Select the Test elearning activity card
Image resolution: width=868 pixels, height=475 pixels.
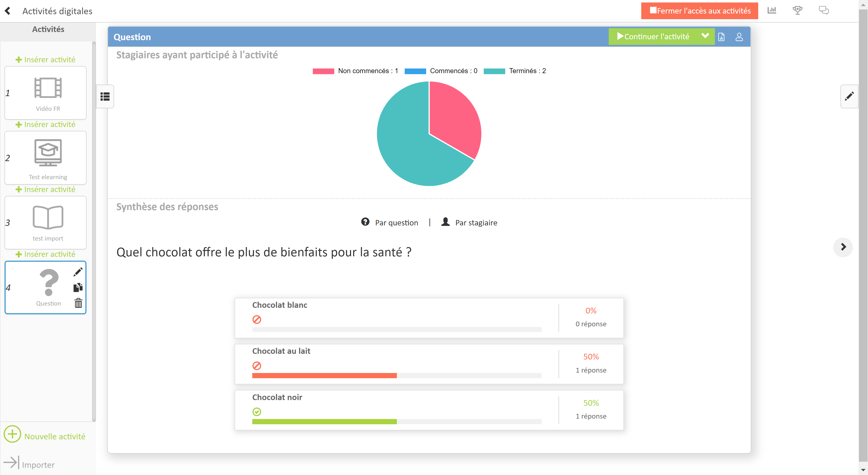(45, 158)
